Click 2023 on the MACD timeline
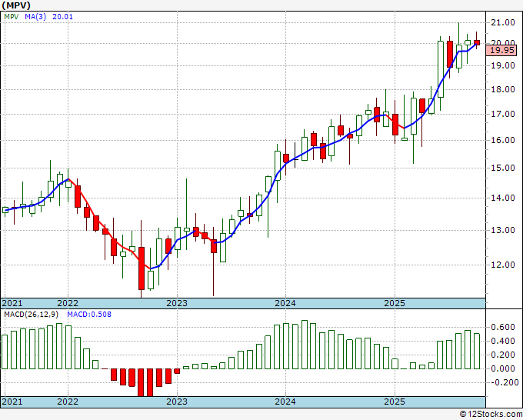Image resolution: width=523 pixels, height=420 pixels. pyautogui.click(x=177, y=402)
